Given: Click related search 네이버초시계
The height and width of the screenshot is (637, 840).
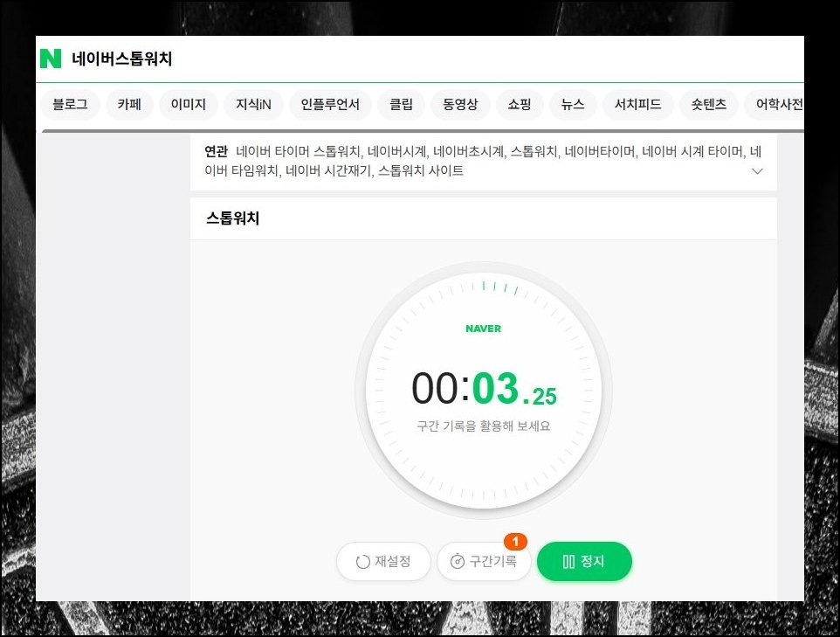Looking at the screenshot, I should click(x=468, y=152).
